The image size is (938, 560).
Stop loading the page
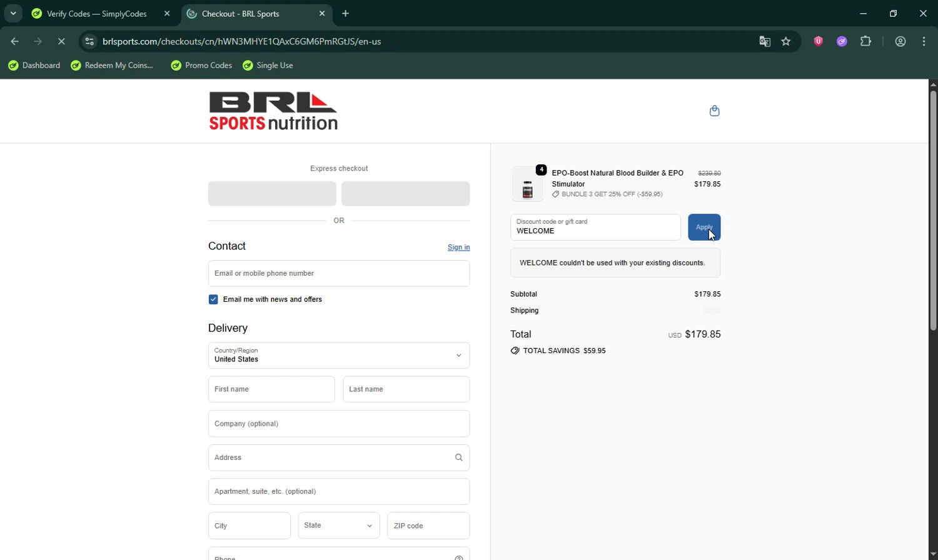click(61, 41)
